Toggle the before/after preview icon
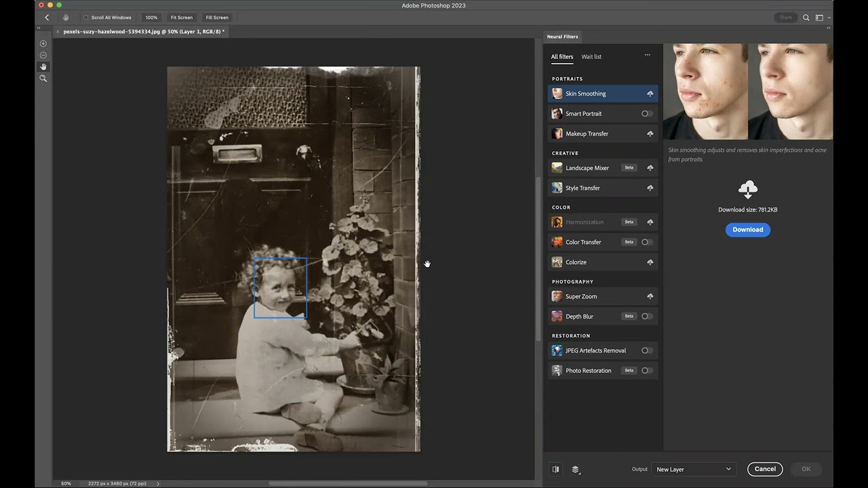This screenshot has height=488, width=868. tap(555, 469)
